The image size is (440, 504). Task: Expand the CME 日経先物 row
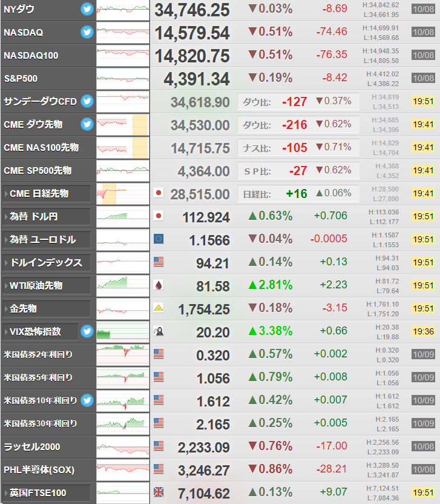47,194
